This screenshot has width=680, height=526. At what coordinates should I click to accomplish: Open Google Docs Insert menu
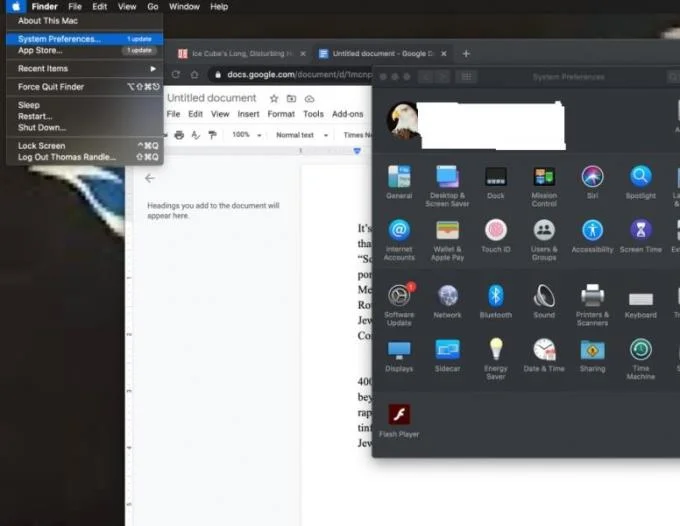click(248, 114)
